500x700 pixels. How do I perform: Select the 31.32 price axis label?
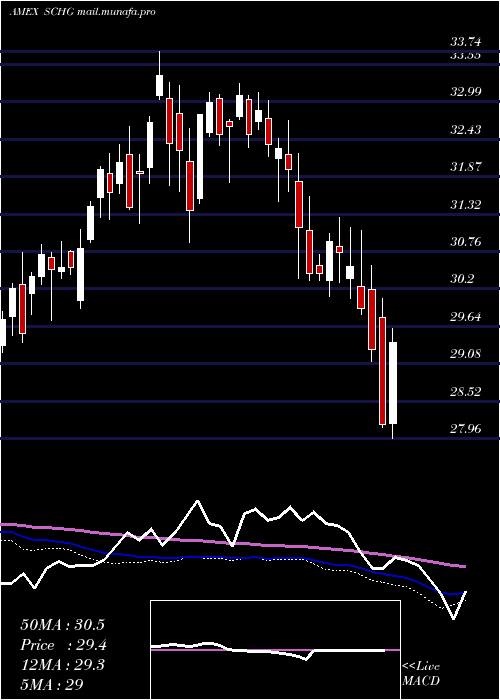466,205
